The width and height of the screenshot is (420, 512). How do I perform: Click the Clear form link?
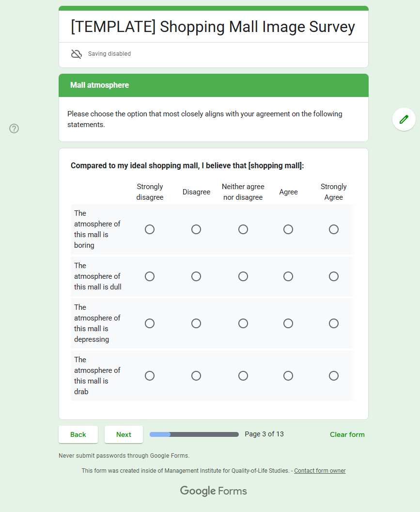347,434
